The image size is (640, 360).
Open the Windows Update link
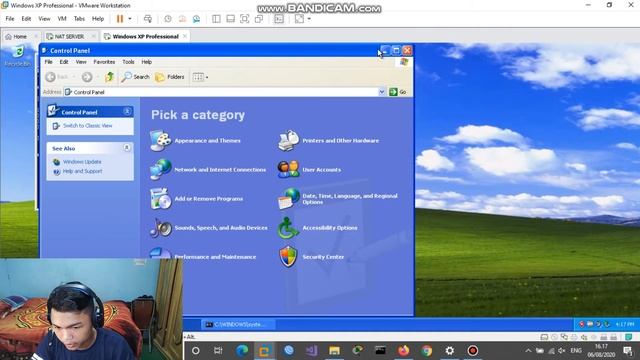(82, 162)
